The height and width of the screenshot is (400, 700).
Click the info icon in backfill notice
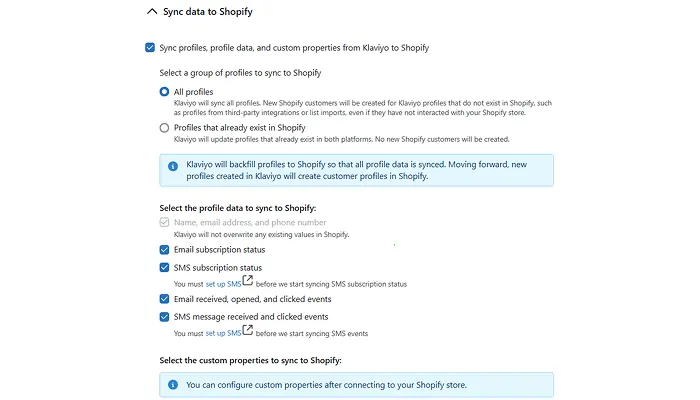coord(173,165)
